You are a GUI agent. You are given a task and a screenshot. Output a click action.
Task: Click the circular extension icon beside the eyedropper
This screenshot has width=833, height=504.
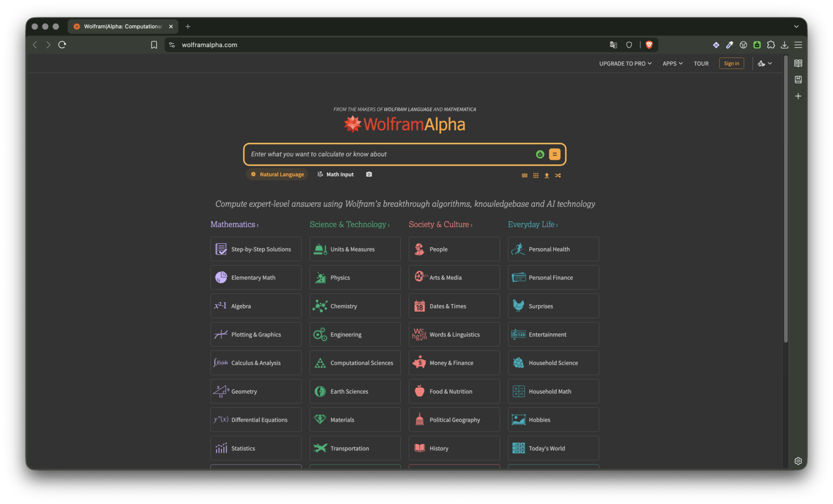click(x=743, y=45)
